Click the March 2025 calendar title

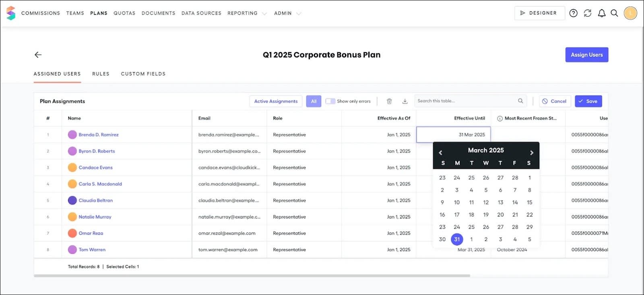[x=486, y=150]
